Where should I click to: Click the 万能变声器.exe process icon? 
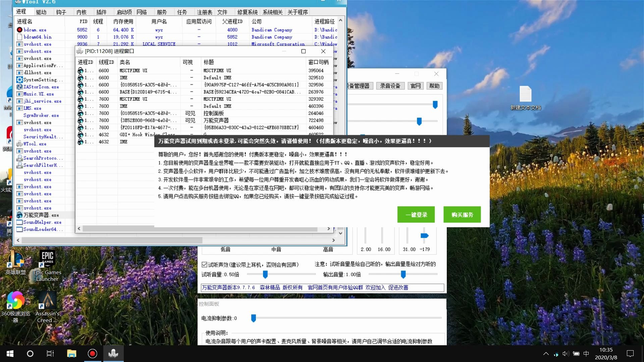(19, 215)
